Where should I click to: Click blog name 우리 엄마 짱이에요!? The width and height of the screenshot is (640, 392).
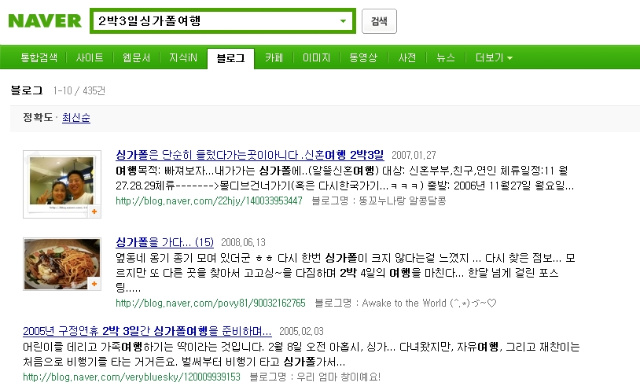(x=338, y=376)
